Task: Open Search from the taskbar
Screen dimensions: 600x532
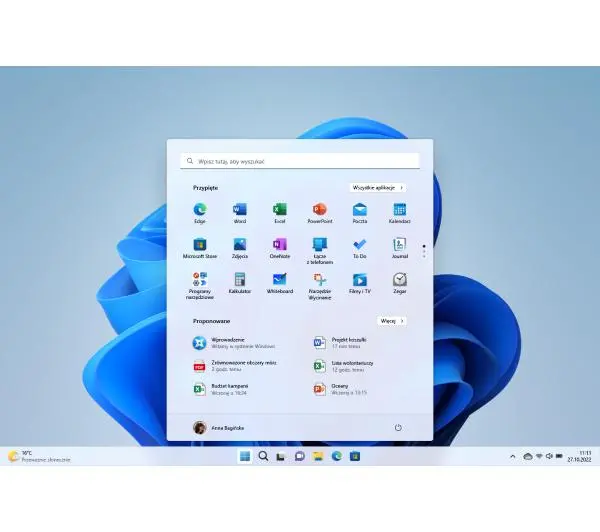Action: [x=263, y=456]
